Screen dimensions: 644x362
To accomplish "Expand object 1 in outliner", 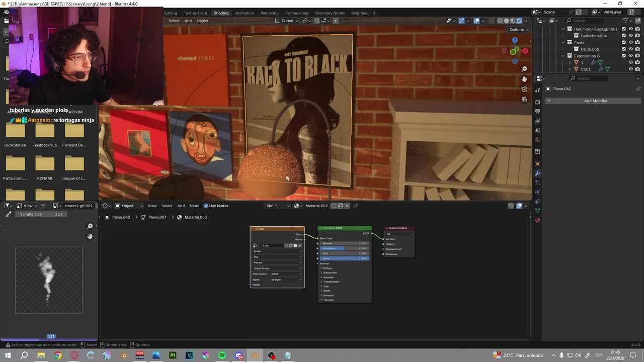I will [570, 62].
